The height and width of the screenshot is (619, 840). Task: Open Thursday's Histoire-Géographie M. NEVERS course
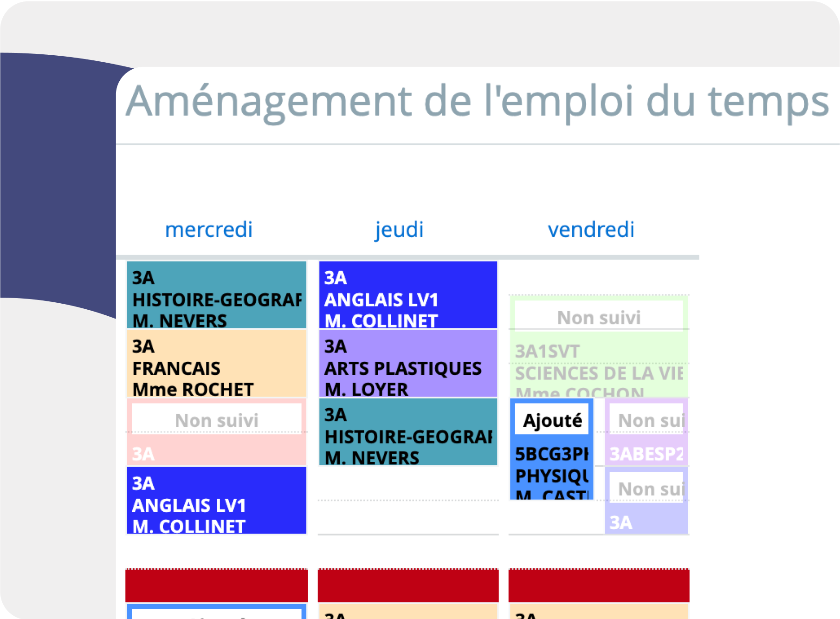[408, 432]
